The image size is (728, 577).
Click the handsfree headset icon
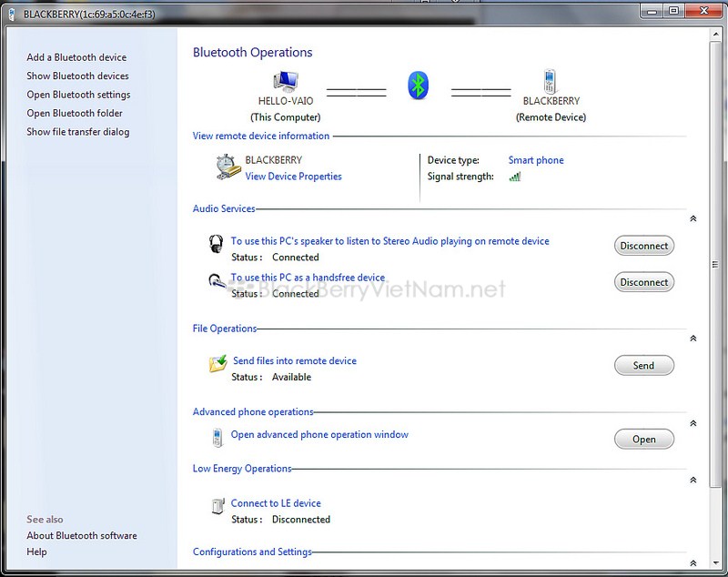pos(217,281)
